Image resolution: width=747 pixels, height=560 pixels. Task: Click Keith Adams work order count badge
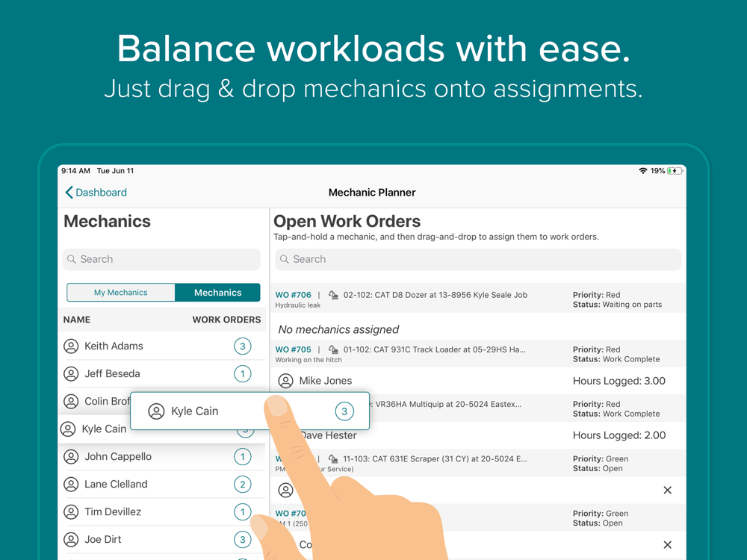(243, 346)
